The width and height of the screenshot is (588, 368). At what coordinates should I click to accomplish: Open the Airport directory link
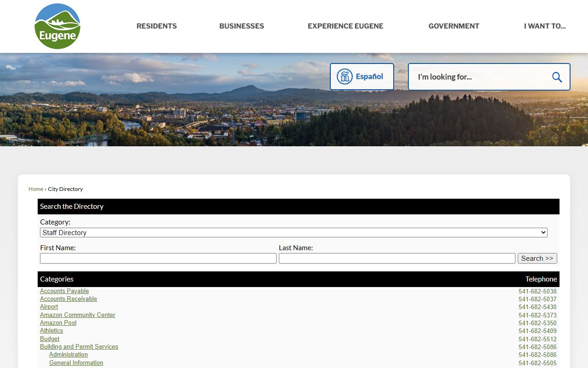pyautogui.click(x=49, y=307)
